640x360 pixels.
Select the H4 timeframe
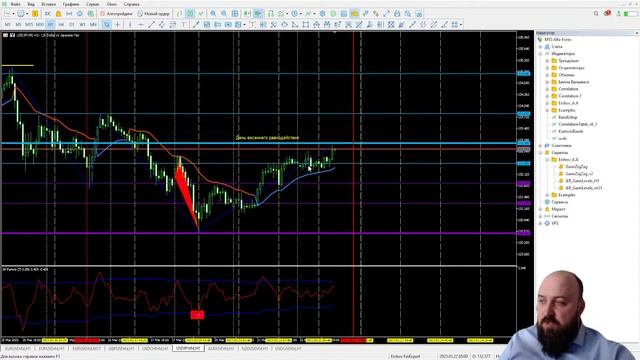click(x=61, y=24)
